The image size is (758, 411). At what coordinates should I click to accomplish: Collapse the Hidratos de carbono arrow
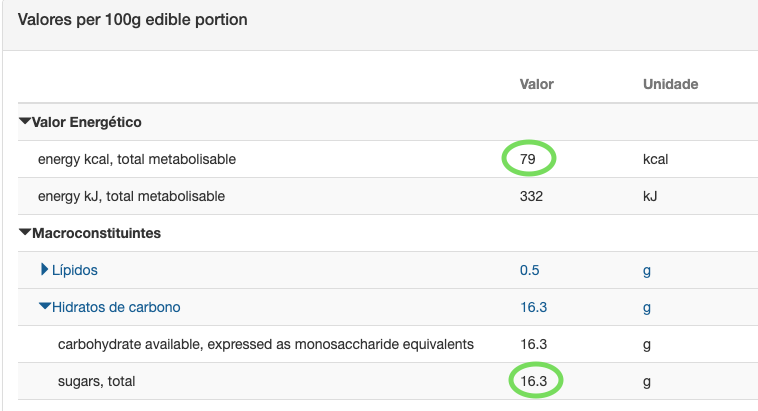(45, 307)
